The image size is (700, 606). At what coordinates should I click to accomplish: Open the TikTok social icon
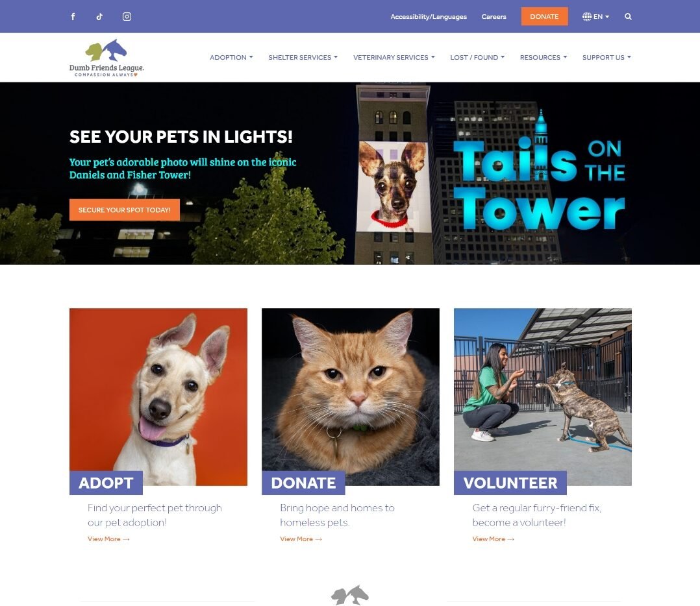(x=99, y=16)
